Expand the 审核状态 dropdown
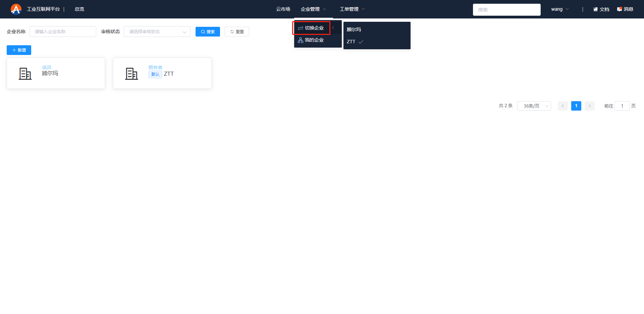 coord(157,32)
